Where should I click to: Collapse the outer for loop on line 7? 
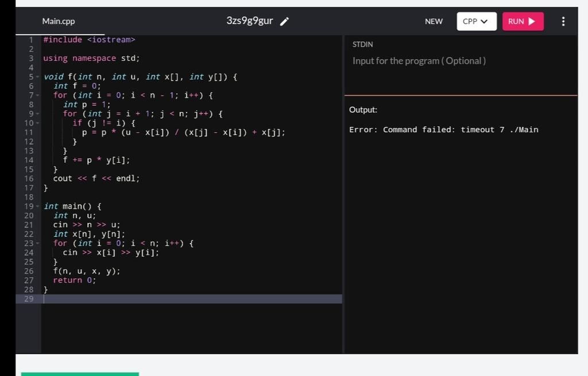[x=36, y=95]
